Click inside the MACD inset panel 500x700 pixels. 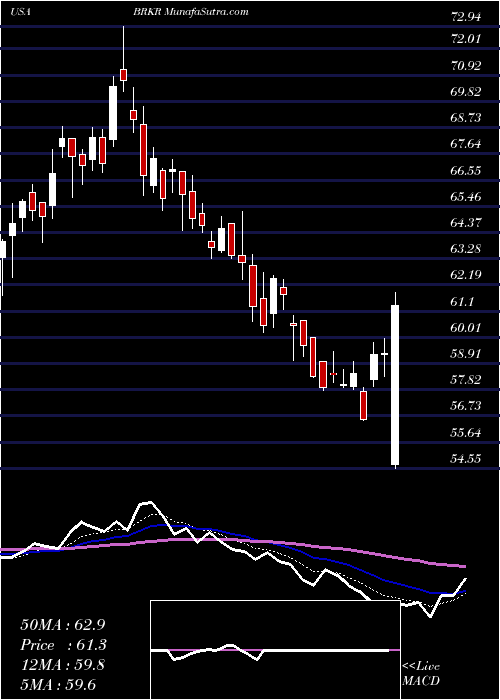(x=275, y=650)
